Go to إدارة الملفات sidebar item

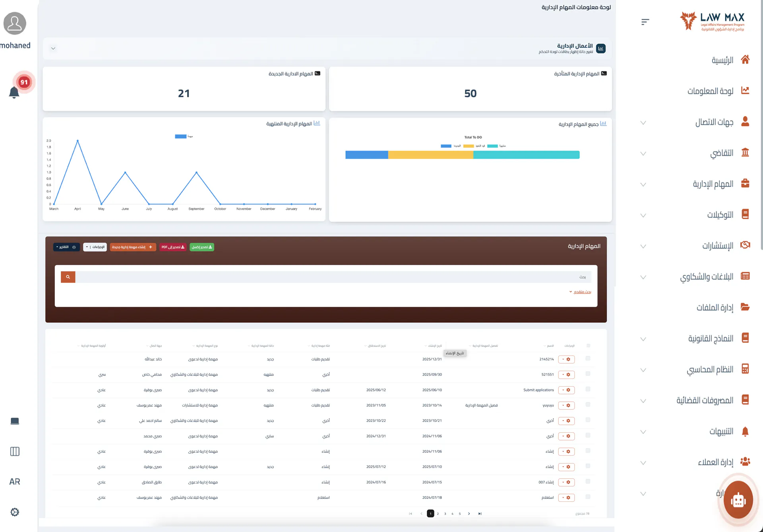coord(715,308)
